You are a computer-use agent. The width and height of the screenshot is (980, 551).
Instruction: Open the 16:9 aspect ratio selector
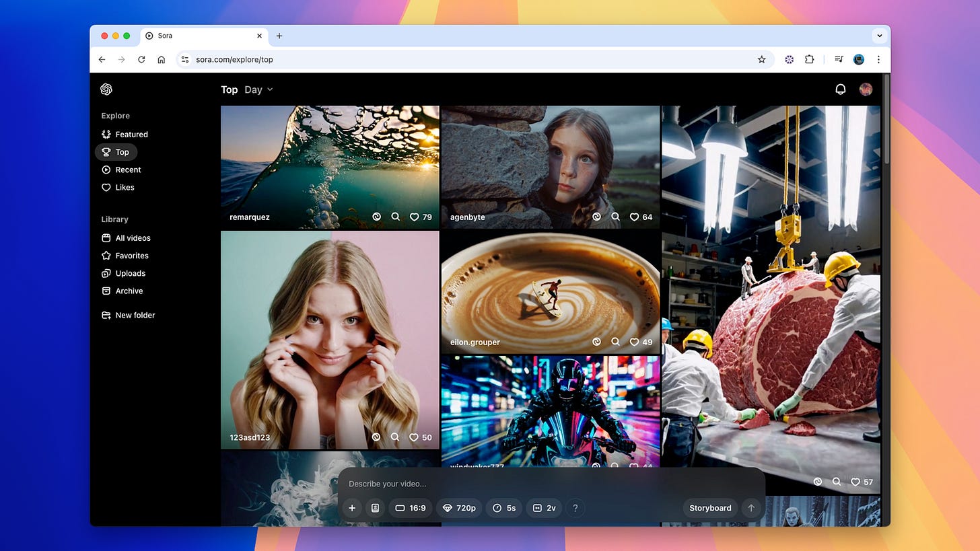tap(411, 508)
